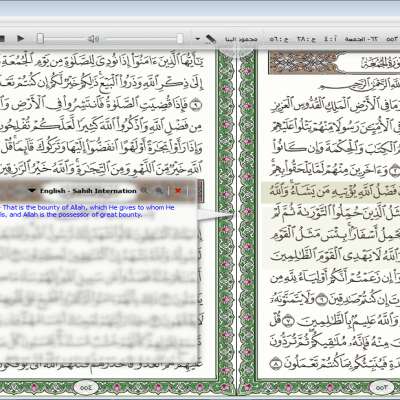Close the translation popup with red X
Image resolution: width=400 pixels, height=400 pixels.
tap(178, 191)
